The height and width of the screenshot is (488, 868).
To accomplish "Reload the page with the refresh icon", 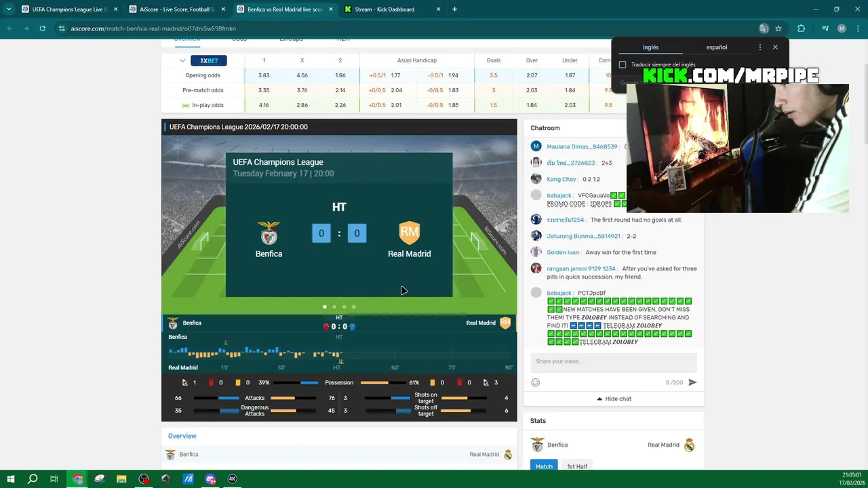I will (x=42, y=28).
